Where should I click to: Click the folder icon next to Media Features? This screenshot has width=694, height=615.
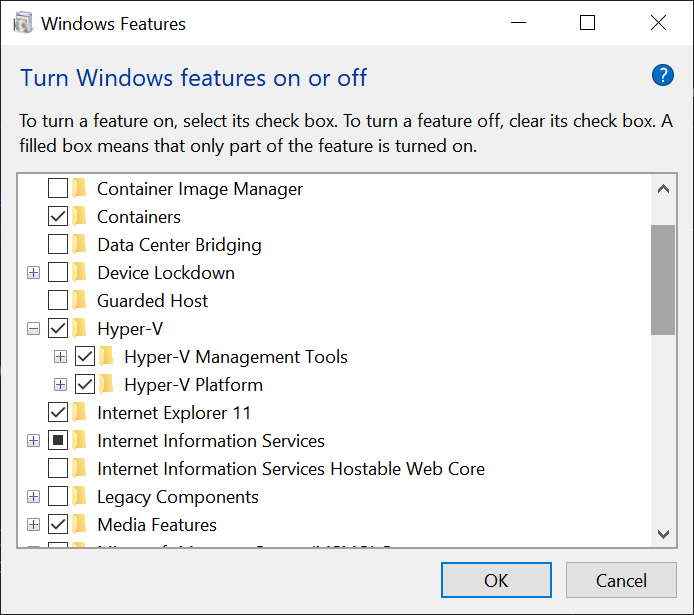coord(80,525)
